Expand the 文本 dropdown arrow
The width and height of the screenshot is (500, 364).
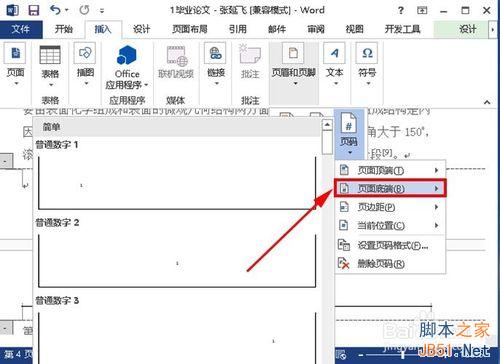tap(336, 83)
